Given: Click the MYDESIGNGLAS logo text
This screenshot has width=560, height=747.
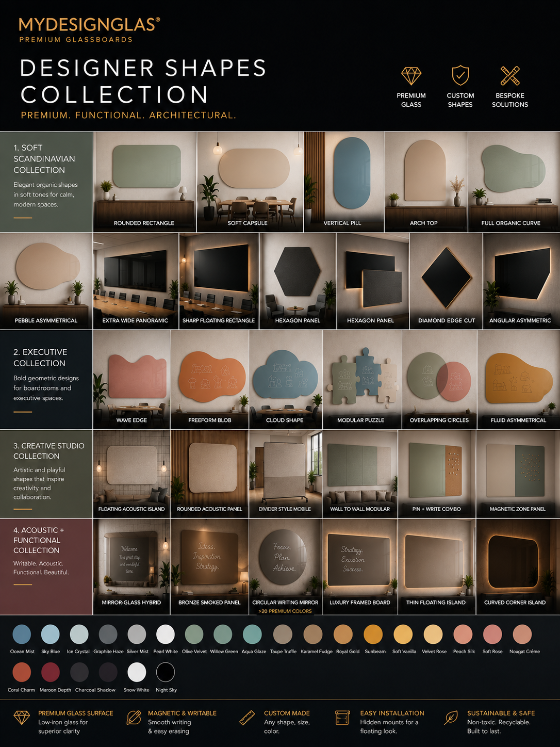Looking at the screenshot, I should click(x=90, y=25).
